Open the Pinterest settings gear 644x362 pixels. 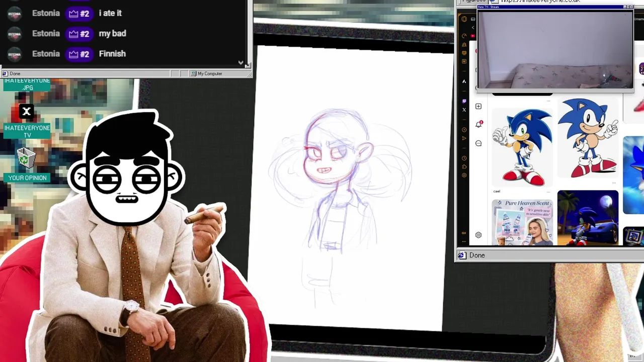pyautogui.click(x=478, y=235)
